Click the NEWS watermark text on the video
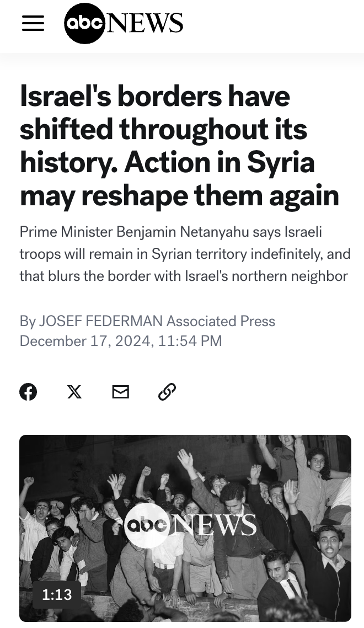Viewport: 364px width, 628px height. pyautogui.click(x=214, y=525)
